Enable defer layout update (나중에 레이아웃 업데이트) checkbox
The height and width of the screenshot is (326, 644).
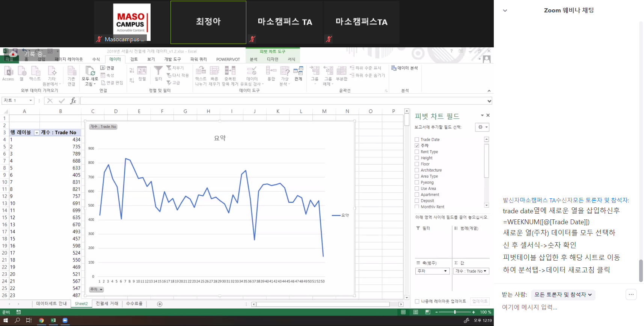(x=417, y=301)
